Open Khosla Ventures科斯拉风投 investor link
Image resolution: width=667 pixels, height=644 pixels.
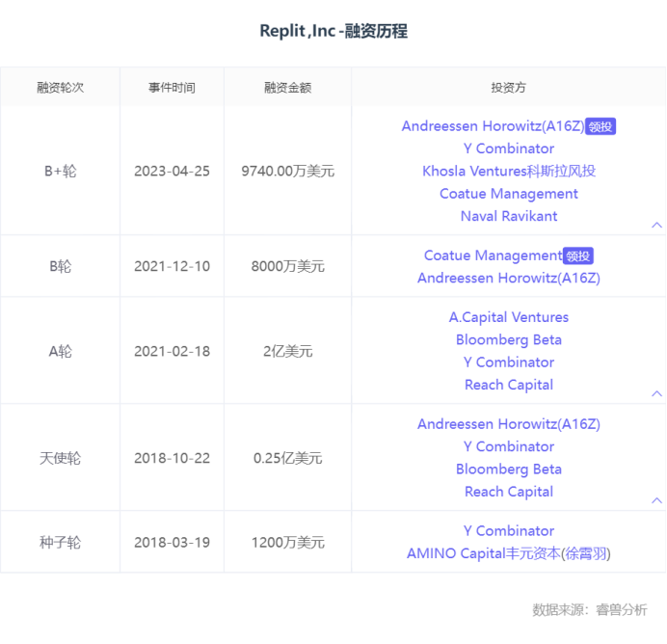coord(509,171)
